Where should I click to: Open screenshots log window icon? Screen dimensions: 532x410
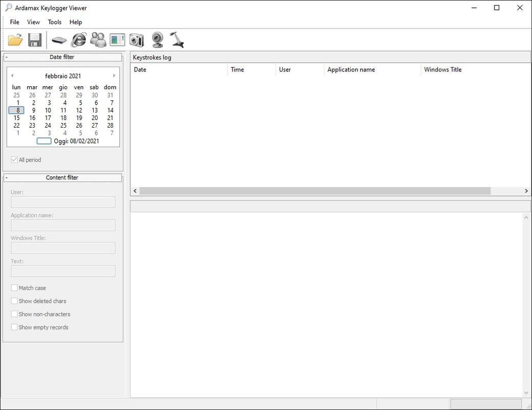click(x=117, y=40)
